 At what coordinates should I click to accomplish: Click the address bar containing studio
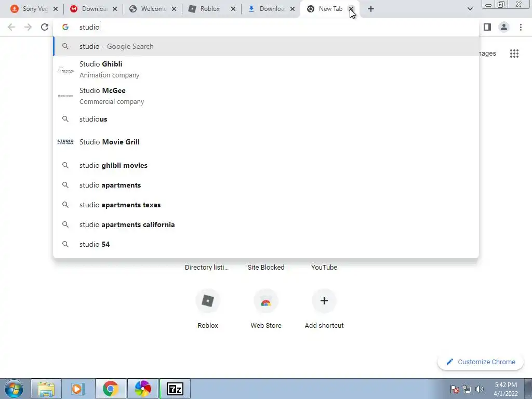[x=266, y=27]
